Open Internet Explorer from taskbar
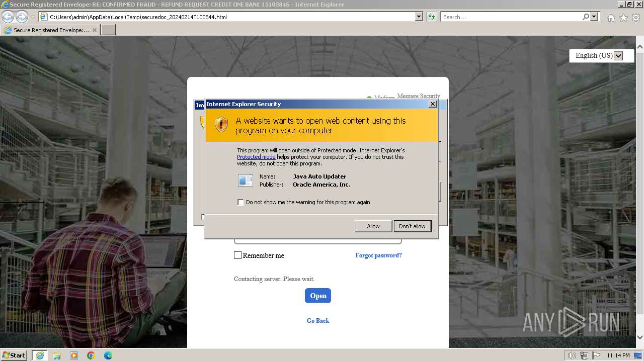Screen dimensions: 644x362 (40, 355)
